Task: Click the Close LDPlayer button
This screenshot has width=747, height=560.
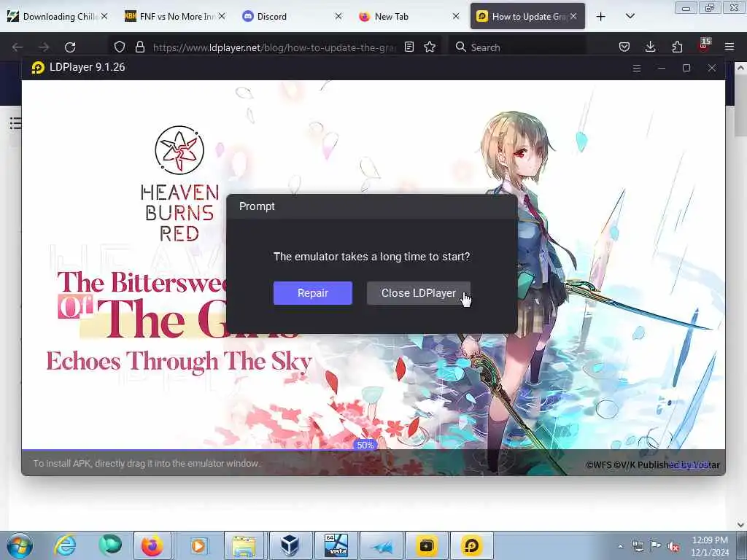Action: pos(418,293)
